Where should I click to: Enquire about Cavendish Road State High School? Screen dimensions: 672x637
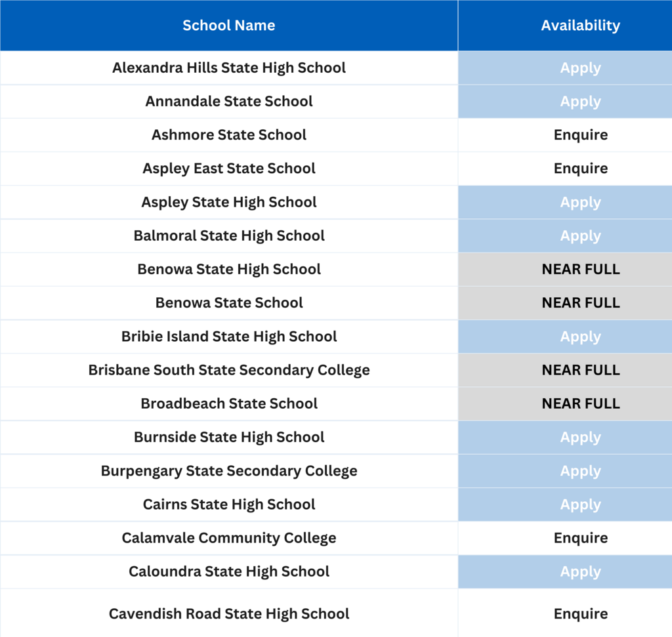tap(580, 614)
